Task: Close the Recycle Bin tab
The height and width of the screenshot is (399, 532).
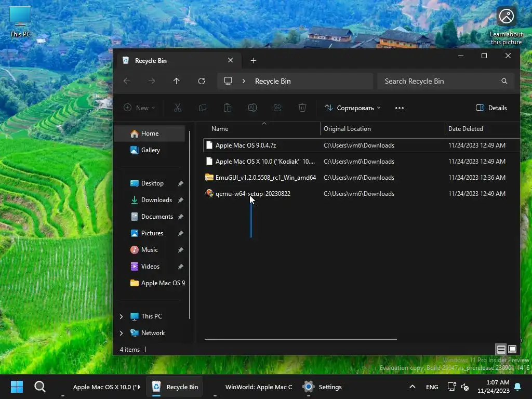Action: [x=230, y=60]
